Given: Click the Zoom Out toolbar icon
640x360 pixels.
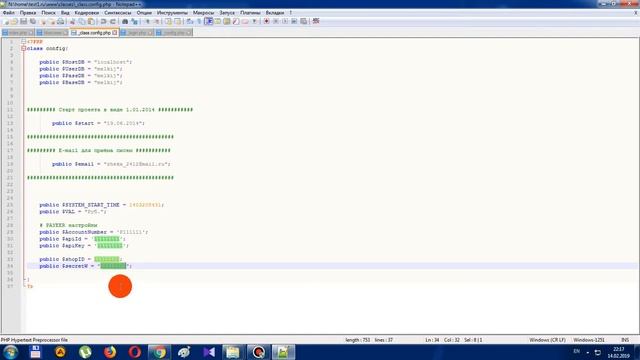Looking at the screenshot, I should click(156, 21).
